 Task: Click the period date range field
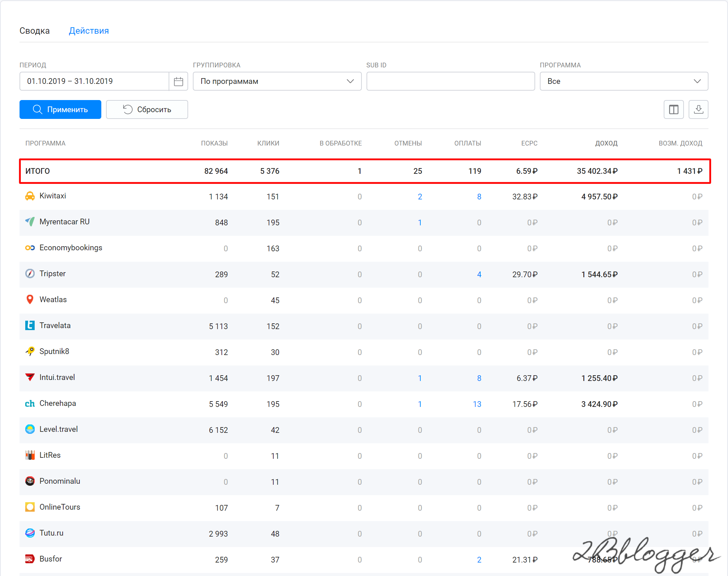coord(94,81)
